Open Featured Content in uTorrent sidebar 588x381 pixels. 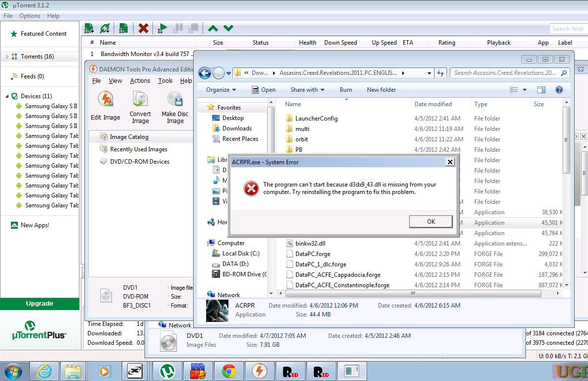tap(44, 34)
